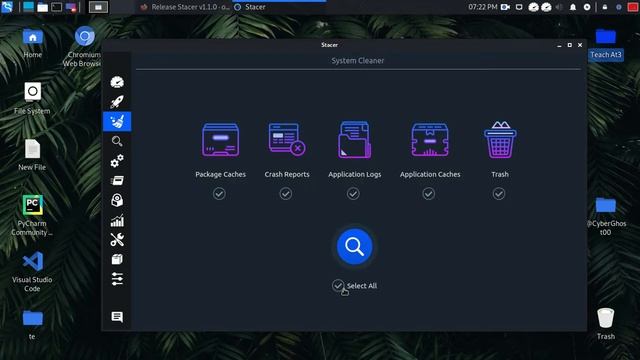Click the Application Logs folder icon
The image size is (640, 360).
(354, 140)
